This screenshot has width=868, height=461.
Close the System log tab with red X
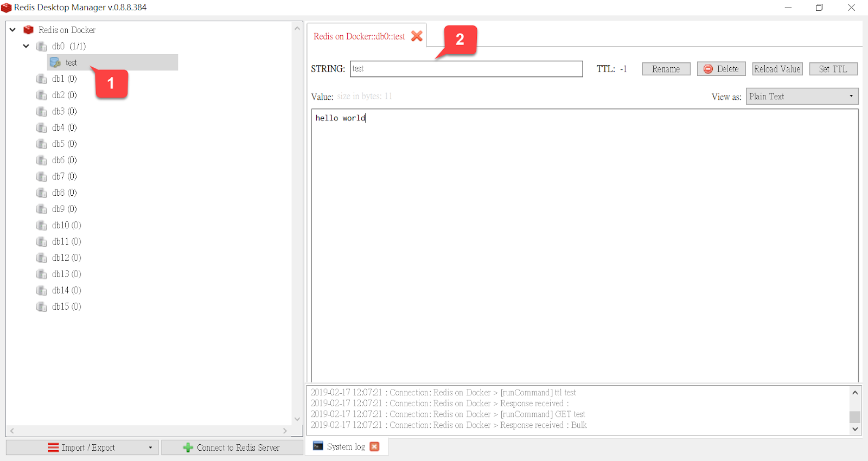point(374,446)
